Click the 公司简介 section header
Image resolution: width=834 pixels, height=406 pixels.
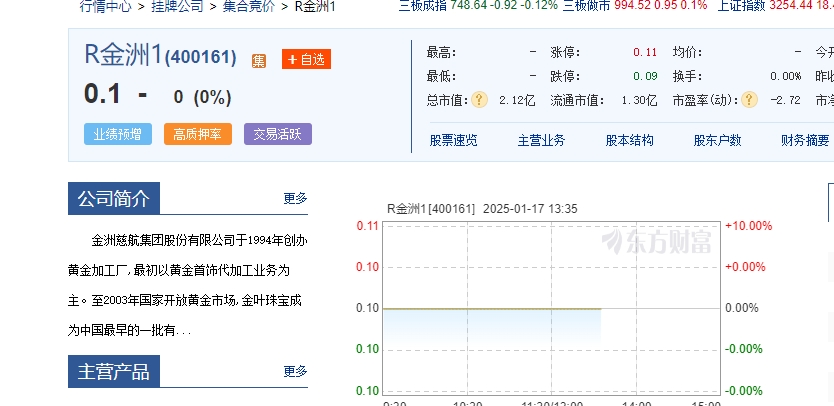[x=114, y=198]
